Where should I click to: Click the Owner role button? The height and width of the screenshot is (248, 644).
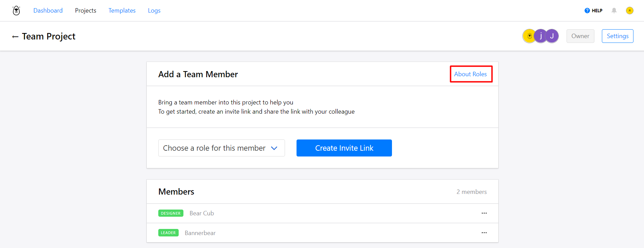click(580, 36)
